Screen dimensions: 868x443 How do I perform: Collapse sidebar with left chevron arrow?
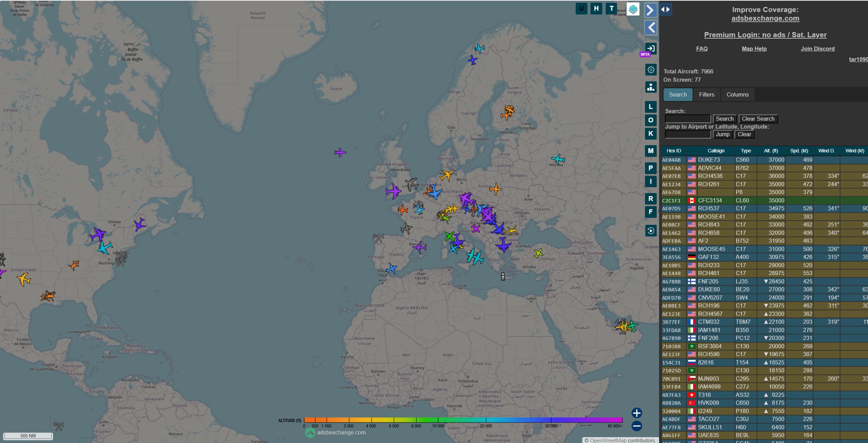[650, 28]
